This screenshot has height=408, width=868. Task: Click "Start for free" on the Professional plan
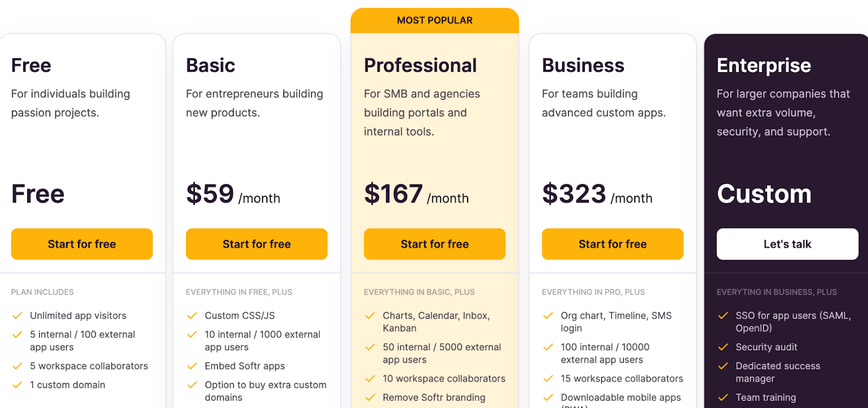[434, 244]
